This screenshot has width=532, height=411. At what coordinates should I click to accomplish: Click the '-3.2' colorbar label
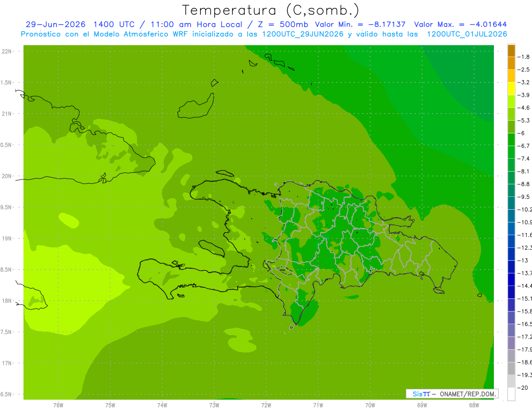(x=524, y=82)
